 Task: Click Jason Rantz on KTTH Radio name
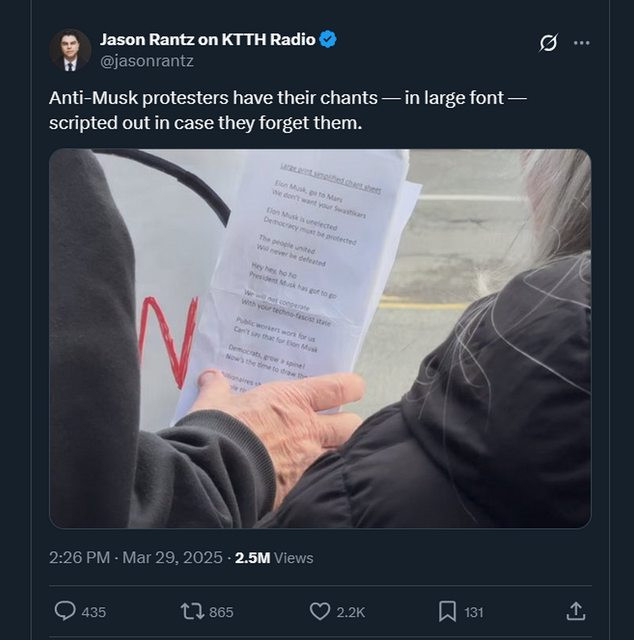(207, 40)
